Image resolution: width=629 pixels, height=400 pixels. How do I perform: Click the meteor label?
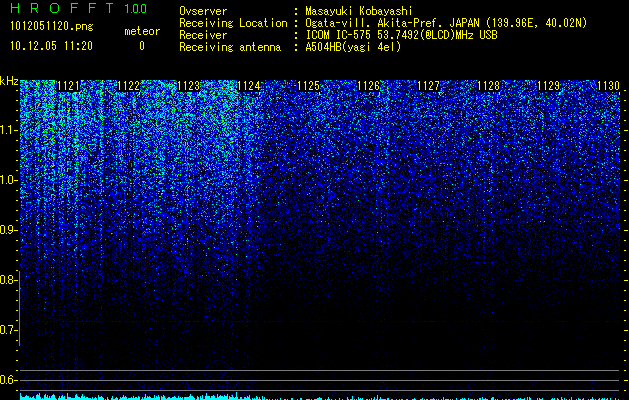[142, 31]
